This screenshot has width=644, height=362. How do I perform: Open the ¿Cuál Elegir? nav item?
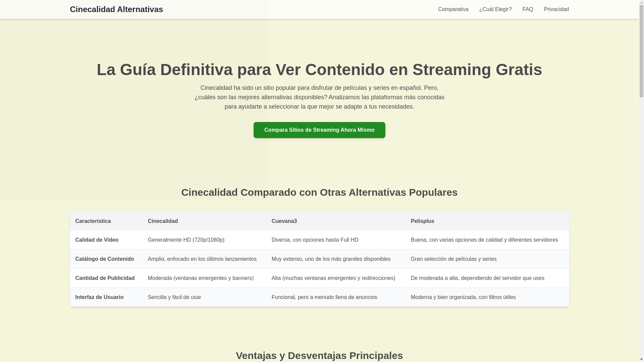495,9
